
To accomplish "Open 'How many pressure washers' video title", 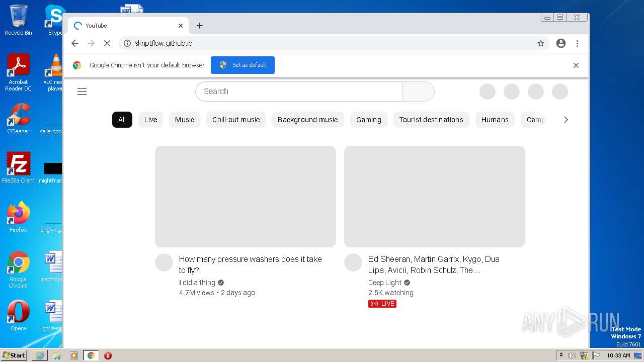I will pos(250,264).
